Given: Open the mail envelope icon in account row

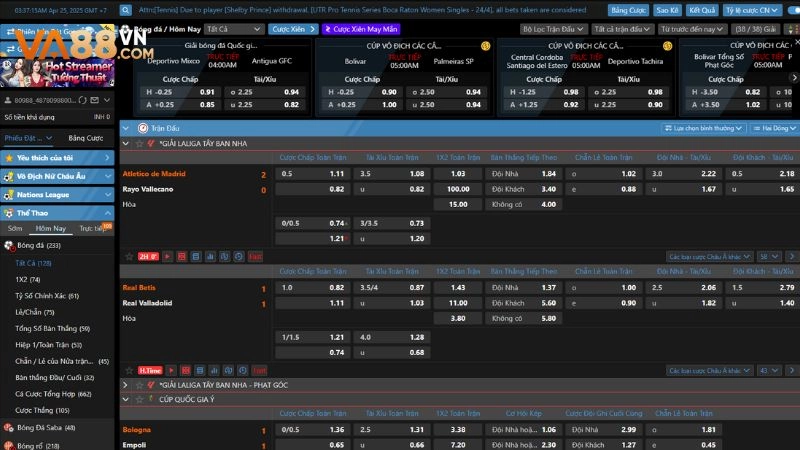Looking at the screenshot, I should 95,100.
